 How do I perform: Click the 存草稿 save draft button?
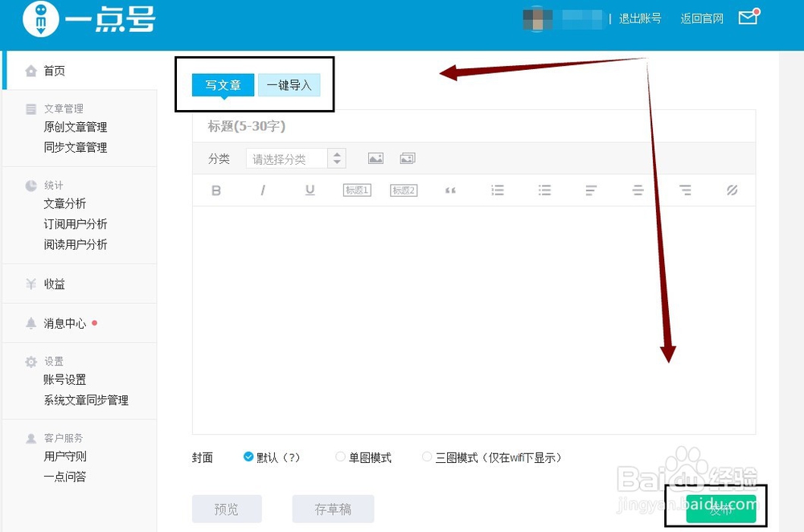click(x=332, y=509)
